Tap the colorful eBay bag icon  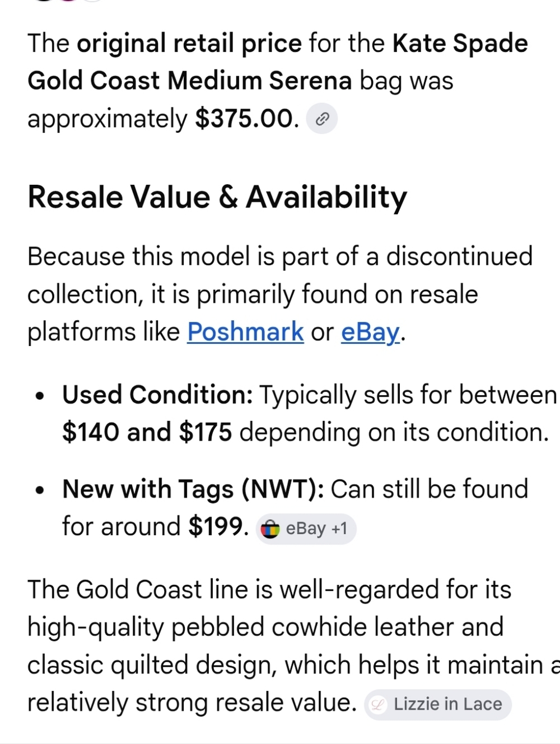pos(270,529)
